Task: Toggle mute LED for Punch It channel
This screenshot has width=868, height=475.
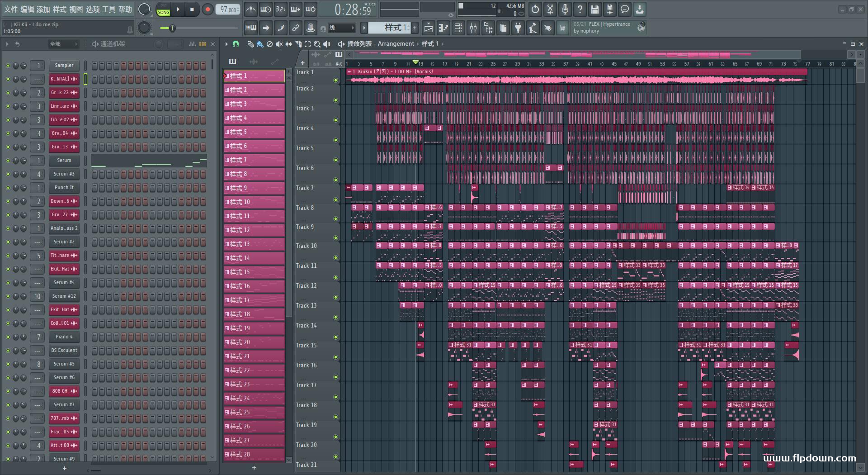Action: (8, 188)
